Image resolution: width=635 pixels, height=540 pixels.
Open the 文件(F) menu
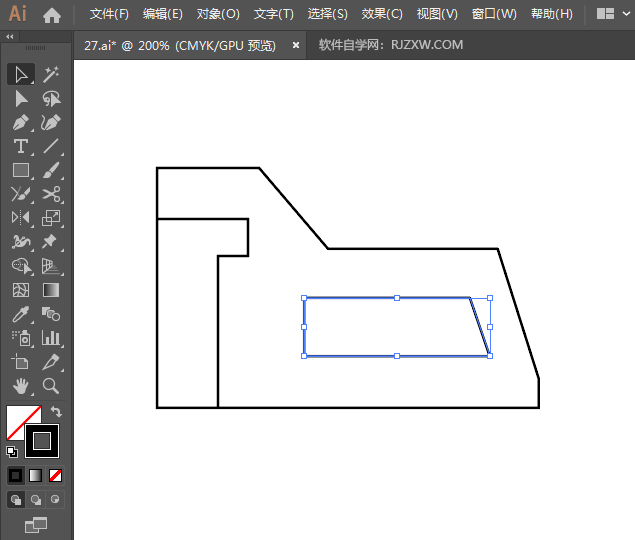109,14
